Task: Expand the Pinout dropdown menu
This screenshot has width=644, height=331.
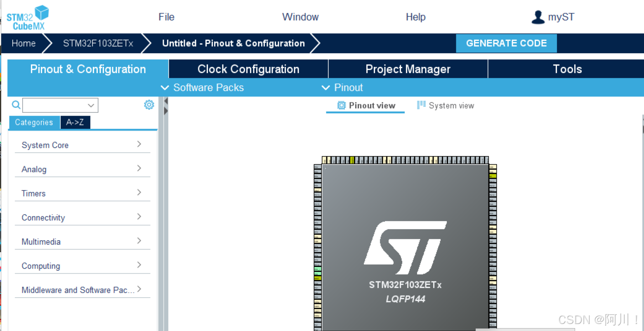Action: pyautogui.click(x=342, y=87)
